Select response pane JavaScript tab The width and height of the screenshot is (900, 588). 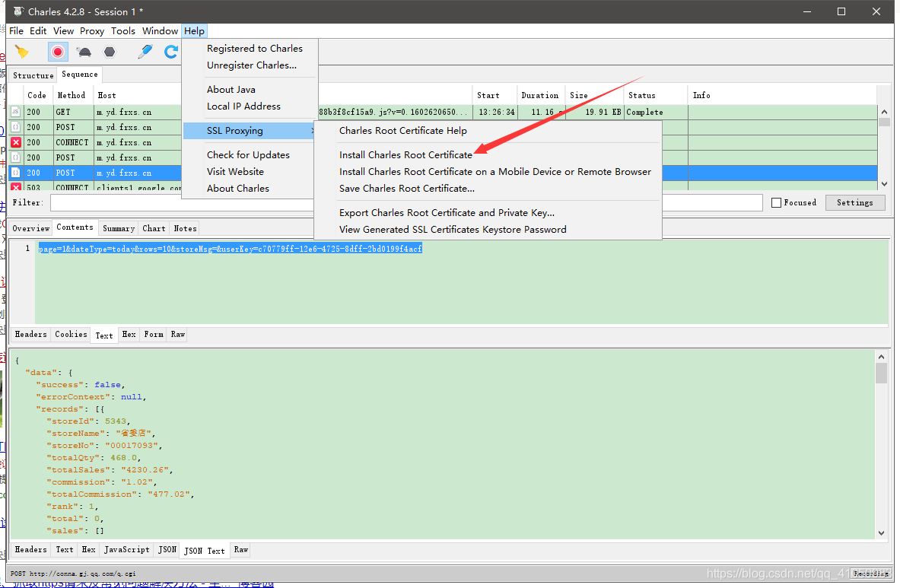tap(127, 549)
